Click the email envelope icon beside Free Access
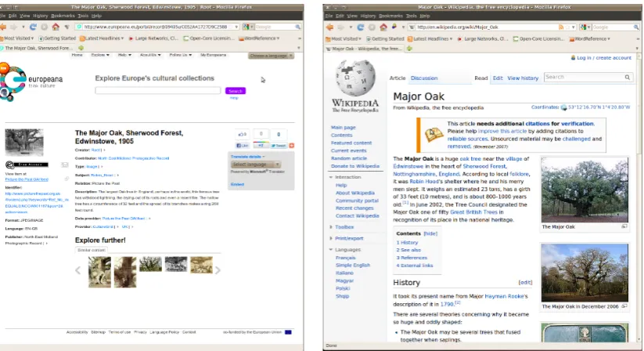The image size is (644, 351). coord(64,165)
